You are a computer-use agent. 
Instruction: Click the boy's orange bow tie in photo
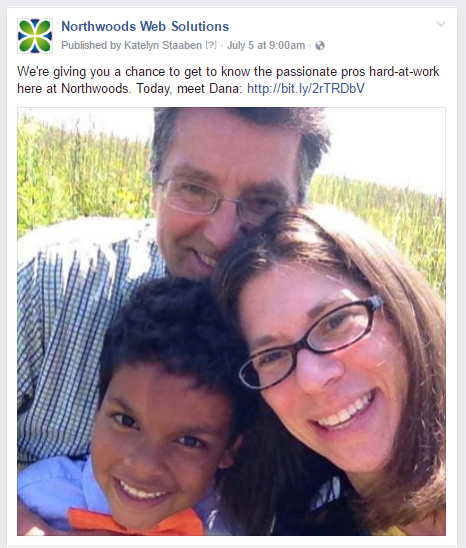[x=136, y=522]
